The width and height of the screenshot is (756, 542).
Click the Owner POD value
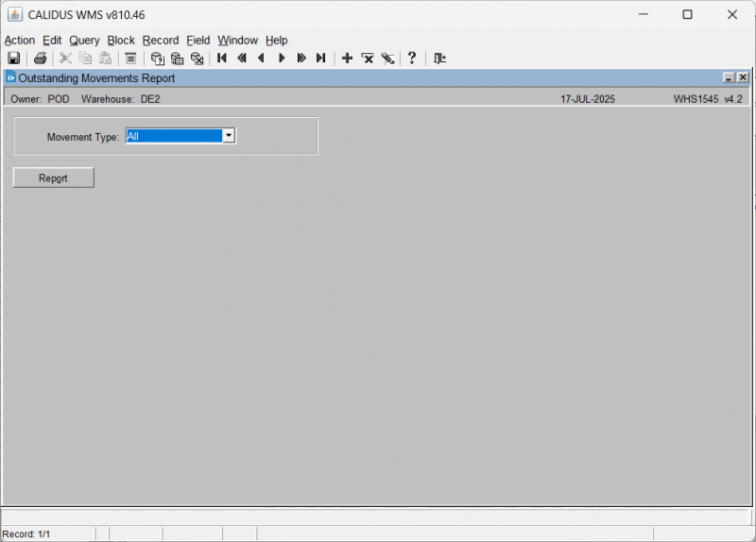59,99
